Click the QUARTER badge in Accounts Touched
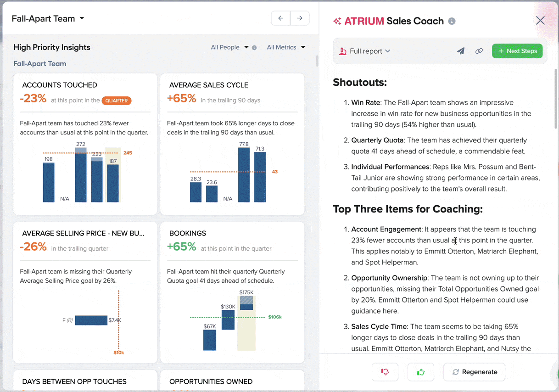The height and width of the screenshot is (392, 559). tap(117, 101)
